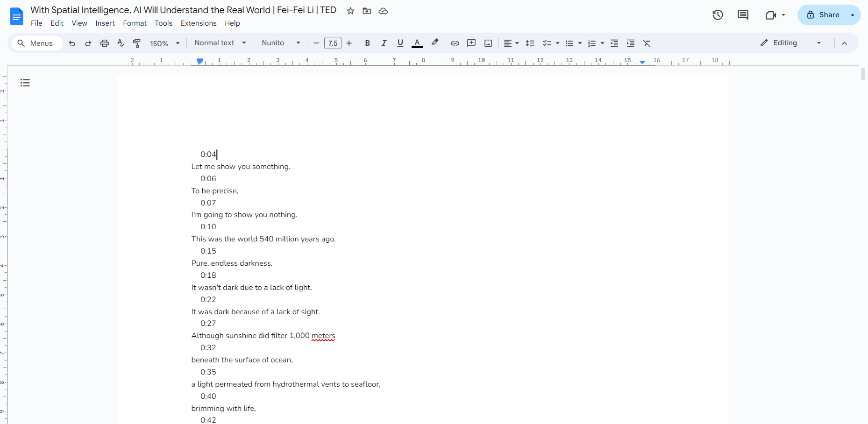Open zoom level dropdown
Viewport: 868px width, 424px height.
165,43
